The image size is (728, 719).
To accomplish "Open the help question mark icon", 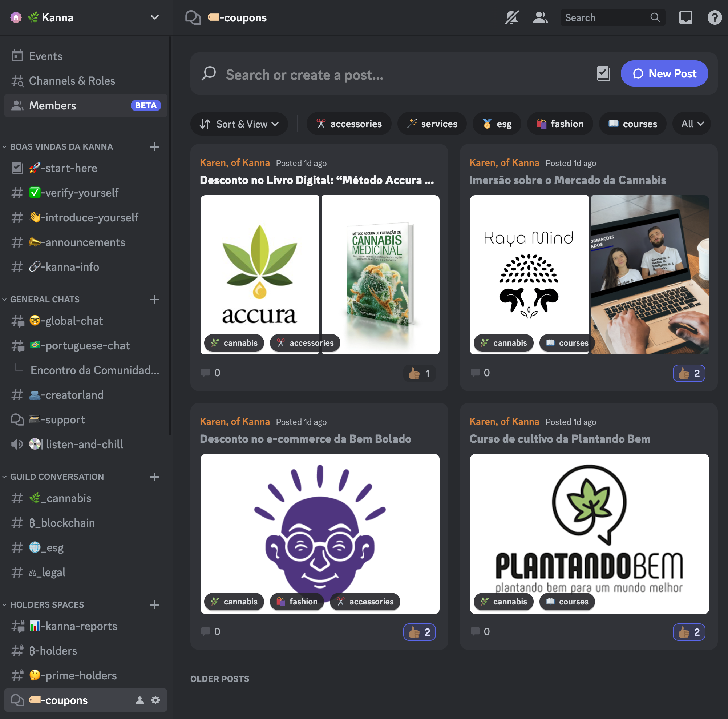I will (x=715, y=17).
